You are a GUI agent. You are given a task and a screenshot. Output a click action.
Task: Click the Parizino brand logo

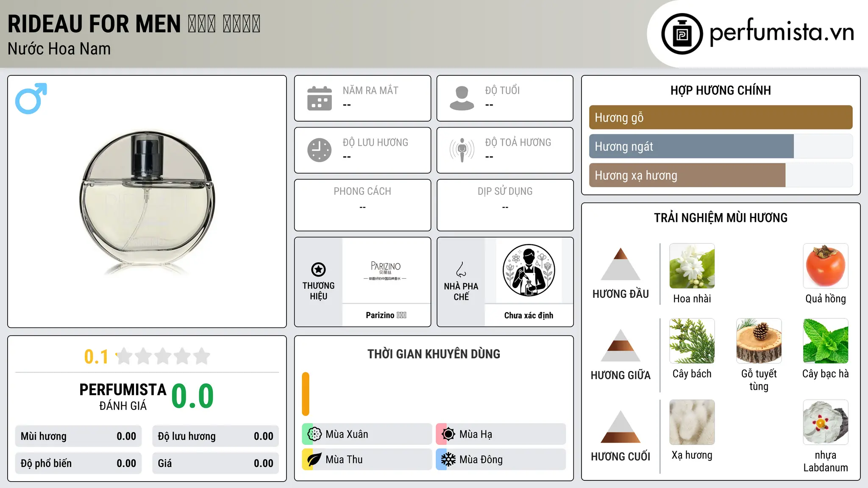click(386, 270)
